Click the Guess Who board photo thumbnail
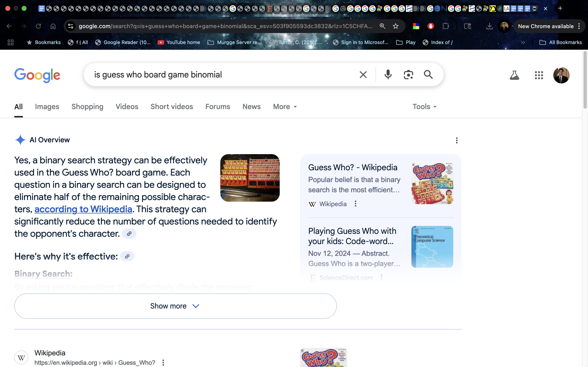Viewport: 588px width, 367px height. (x=250, y=178)
